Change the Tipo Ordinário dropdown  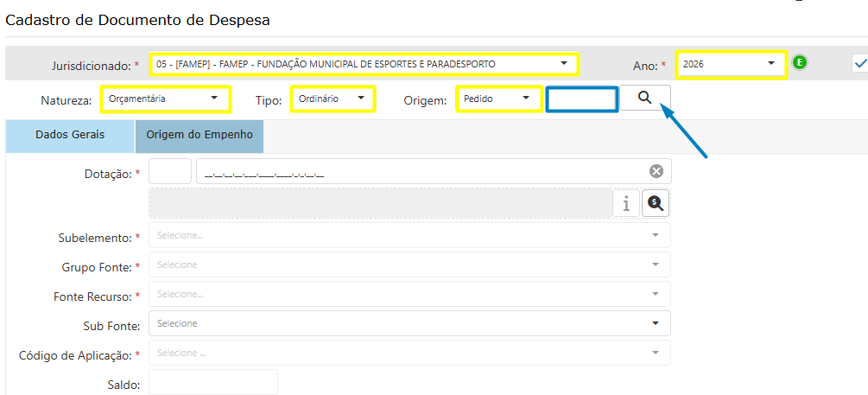point(333,99)
